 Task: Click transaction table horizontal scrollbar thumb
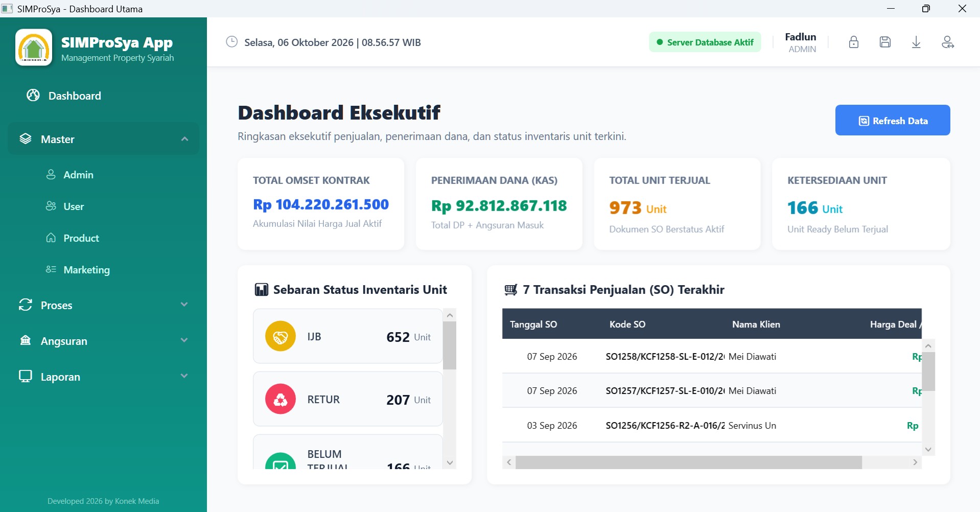pyautogui.click(x=688, y=462)
